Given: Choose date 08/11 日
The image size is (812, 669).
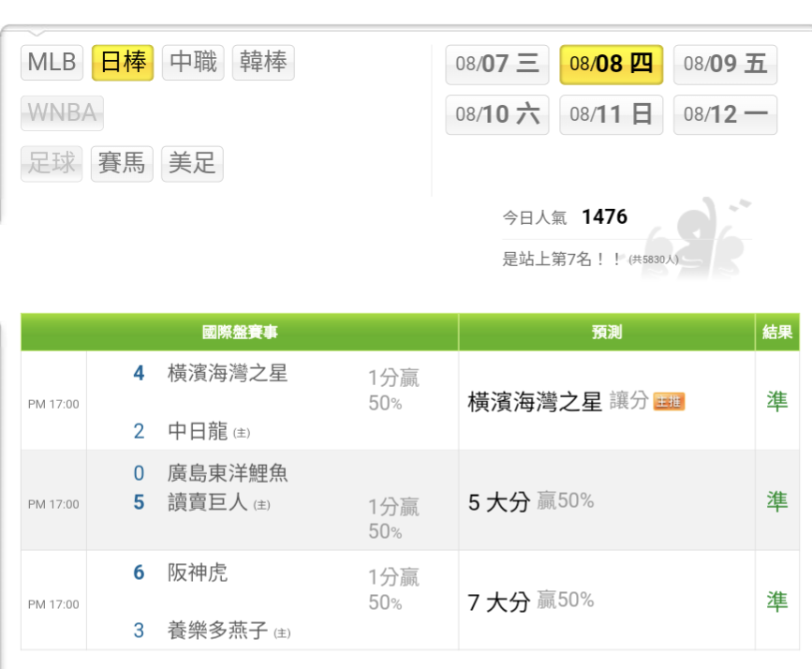Looking at the screenshot, I should point(611,114).
